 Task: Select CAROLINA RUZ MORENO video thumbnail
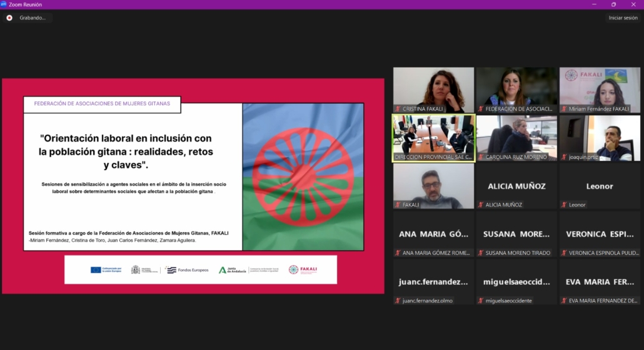coord(516,138)
